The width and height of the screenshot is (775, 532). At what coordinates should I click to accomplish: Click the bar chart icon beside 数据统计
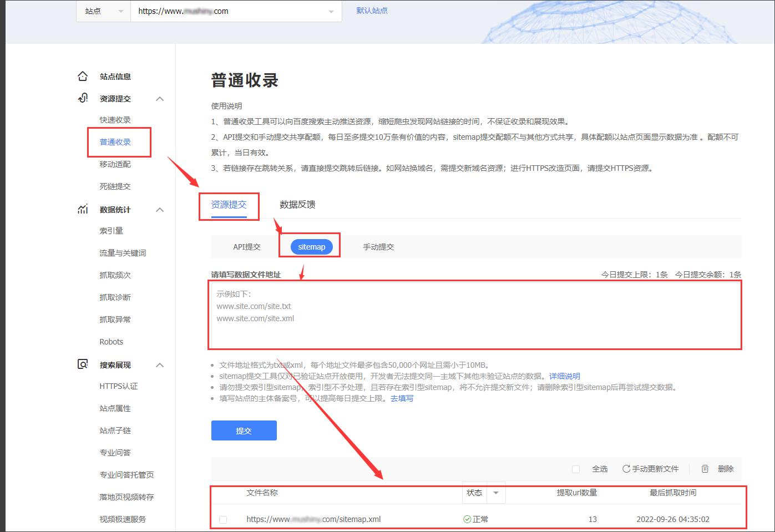(x=82, y=209)
